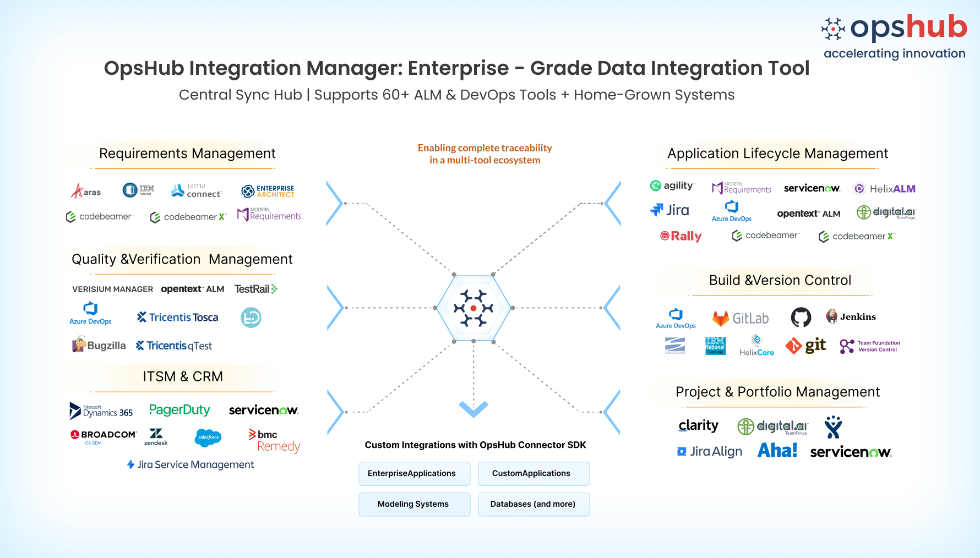Click the TestRail logo
This screenshot has height=558, width=980.
point(255,289)
